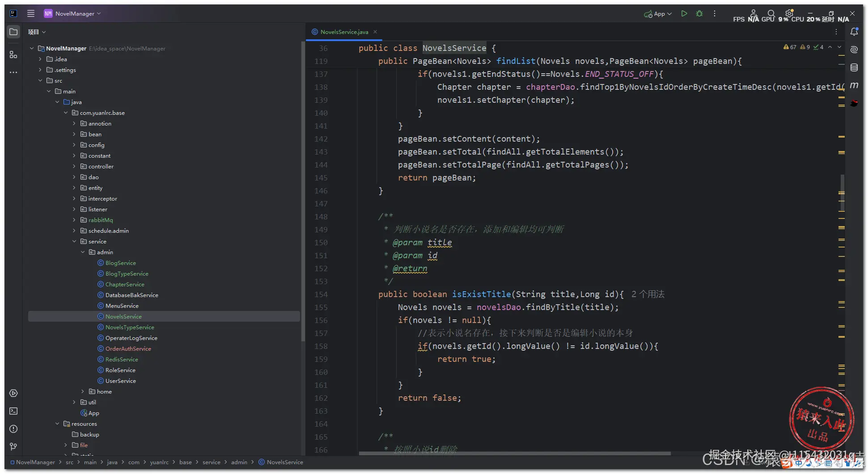Click the editor vertical scrollbar thumb

tap(843, 193)
